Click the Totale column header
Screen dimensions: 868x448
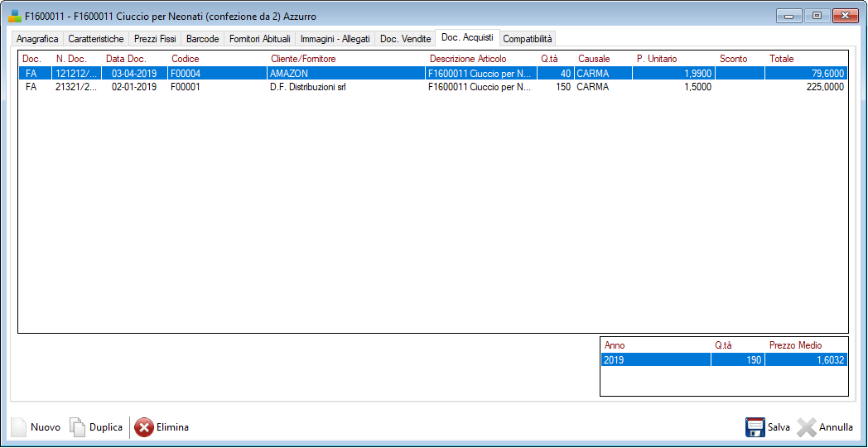(x=781, y=59)
